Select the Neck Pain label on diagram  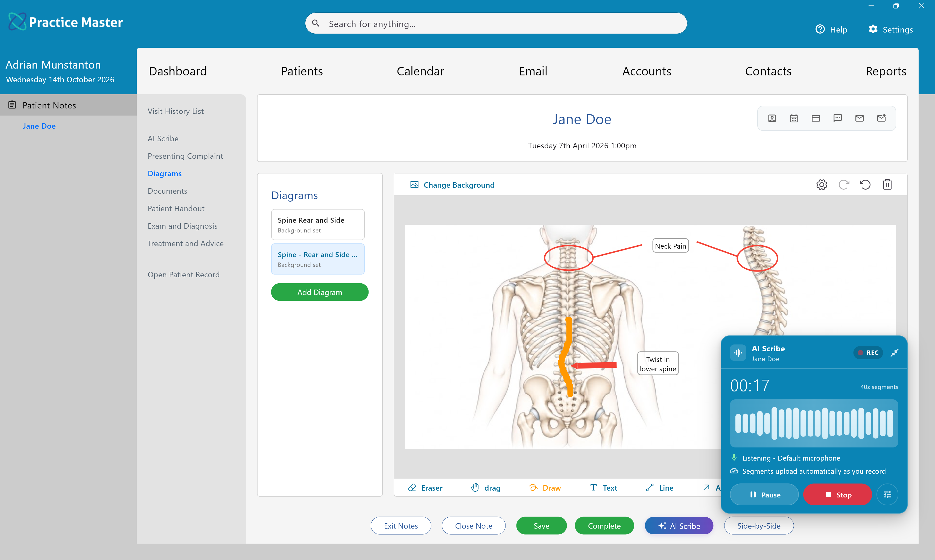tap(670, 246)
